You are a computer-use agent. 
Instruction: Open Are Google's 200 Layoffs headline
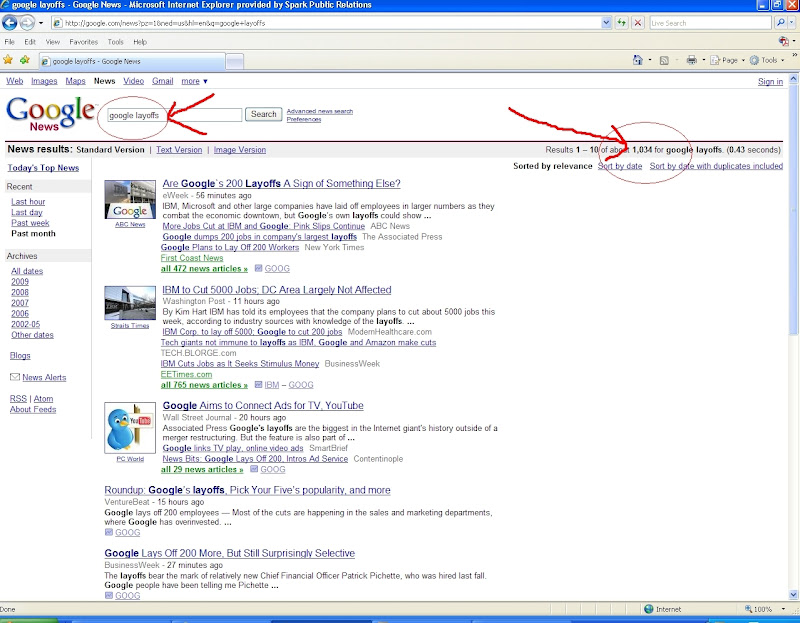pos(281,183)
